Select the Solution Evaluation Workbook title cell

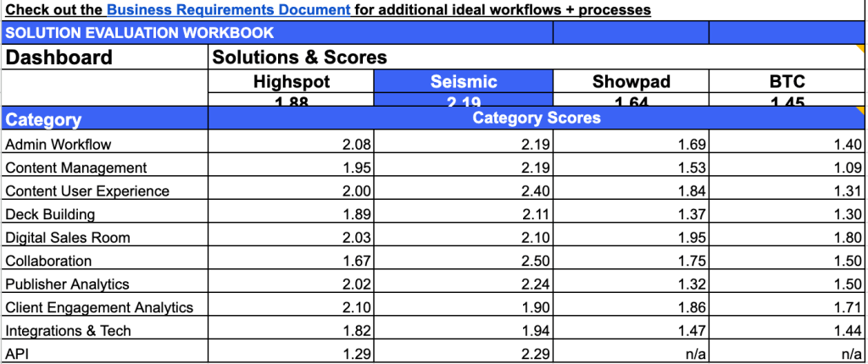140,33
